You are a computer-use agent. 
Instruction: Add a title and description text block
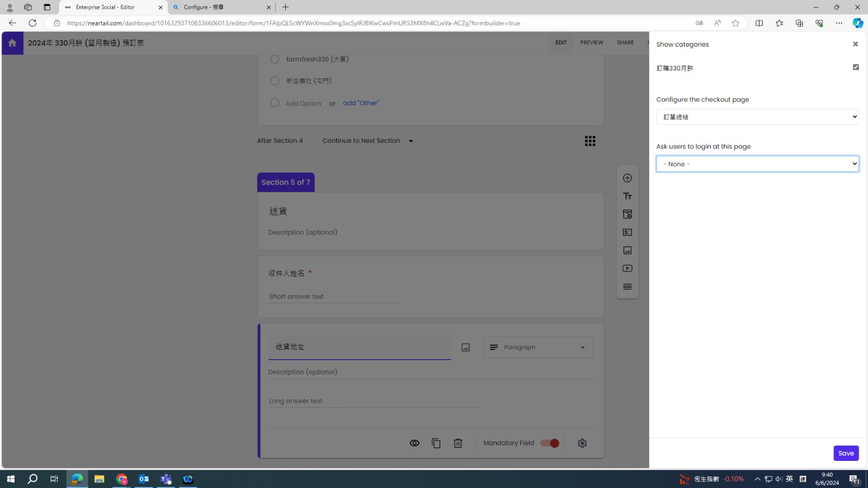[x=627, y=196]
